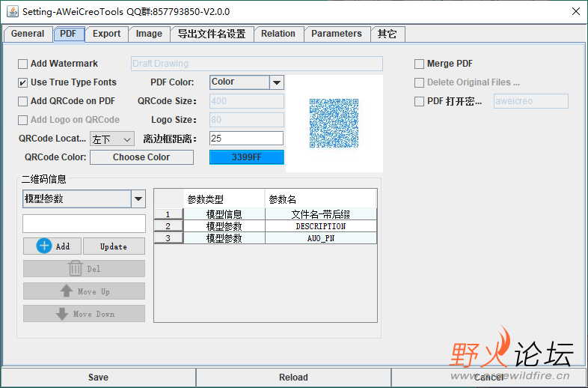Click the empty parameter name input field
Screen dimensions: 588x388
coord(84,223)
